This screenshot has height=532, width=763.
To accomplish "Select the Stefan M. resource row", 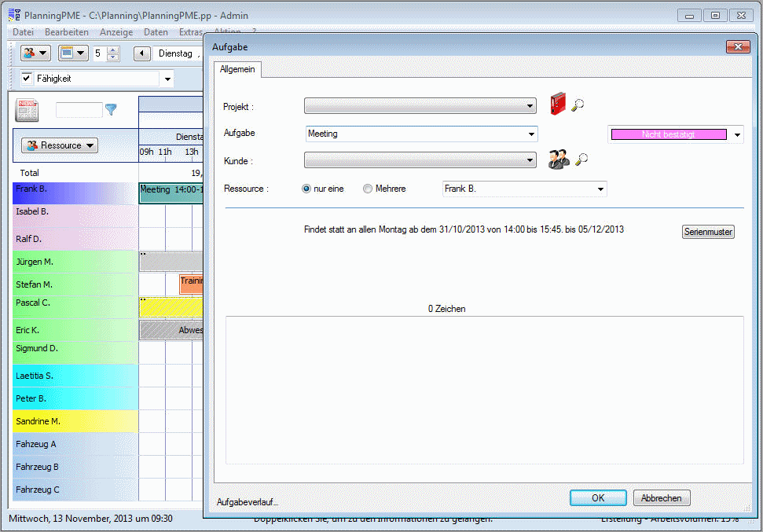I will click(x=75, y=284).
